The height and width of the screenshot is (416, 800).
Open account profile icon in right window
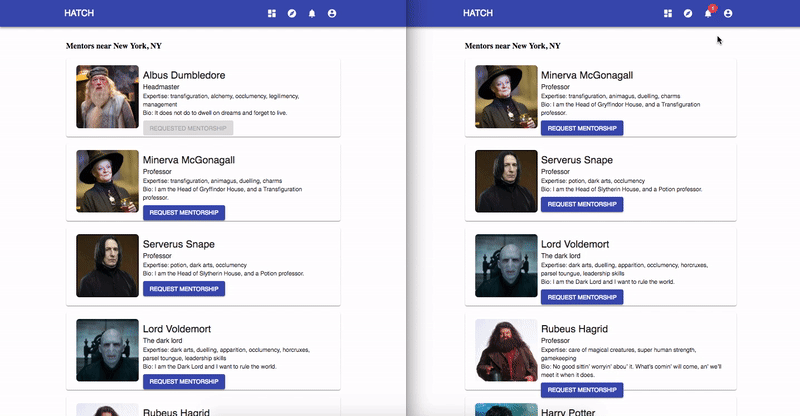[x=728, y=13]
